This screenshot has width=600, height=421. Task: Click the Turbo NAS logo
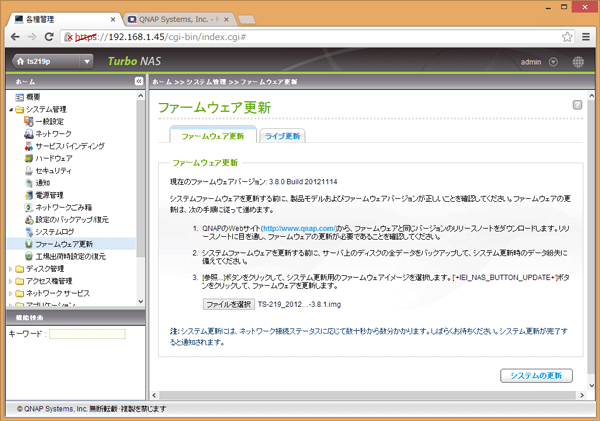(x=134, y=61)
